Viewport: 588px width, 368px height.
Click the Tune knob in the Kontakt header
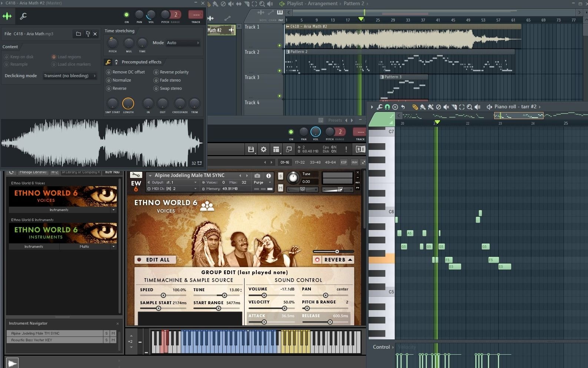click(293, 178)
